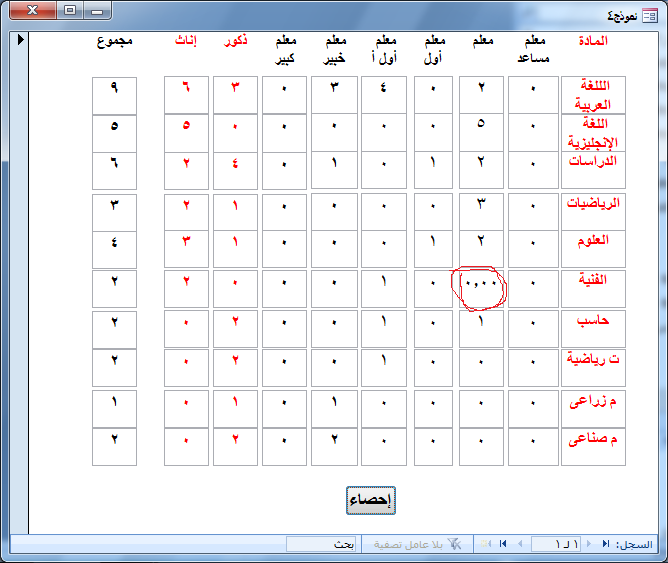
Task: Click مجموع total cell ٩ in اللغة العربية row
Action: click(114, 95)
